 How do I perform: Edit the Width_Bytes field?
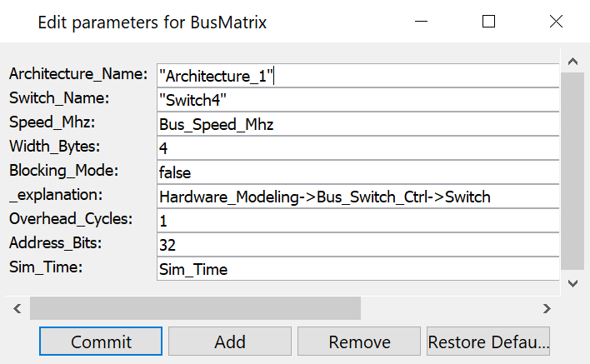[357, 148]
